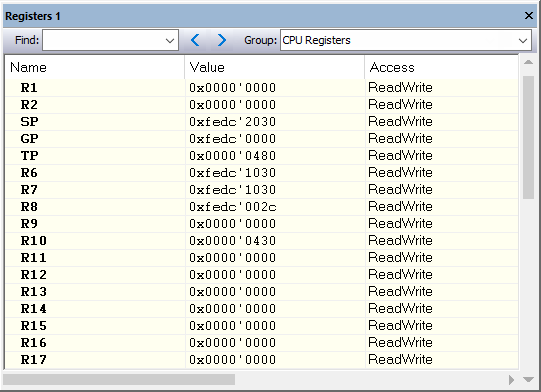
Task: Click R10 value 0x0000'0430
Action: [233, 241]
